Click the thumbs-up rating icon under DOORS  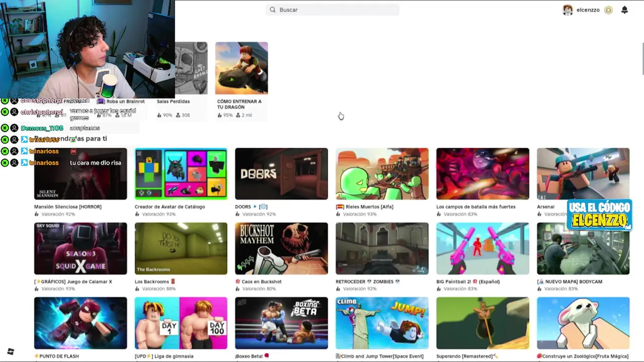point(237,214)
